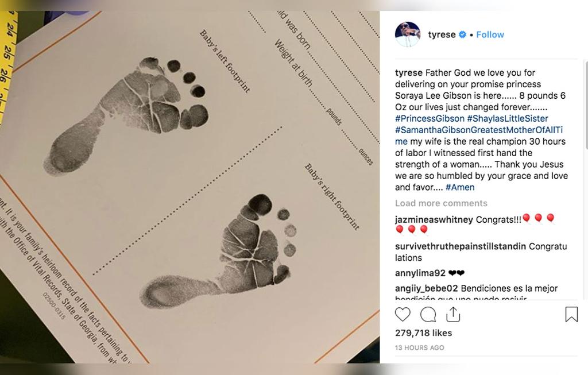The width and height of the screenshot is (588, 375).
Task: Visit angiiy_bebe02's profile
Action: click(427, 288)
